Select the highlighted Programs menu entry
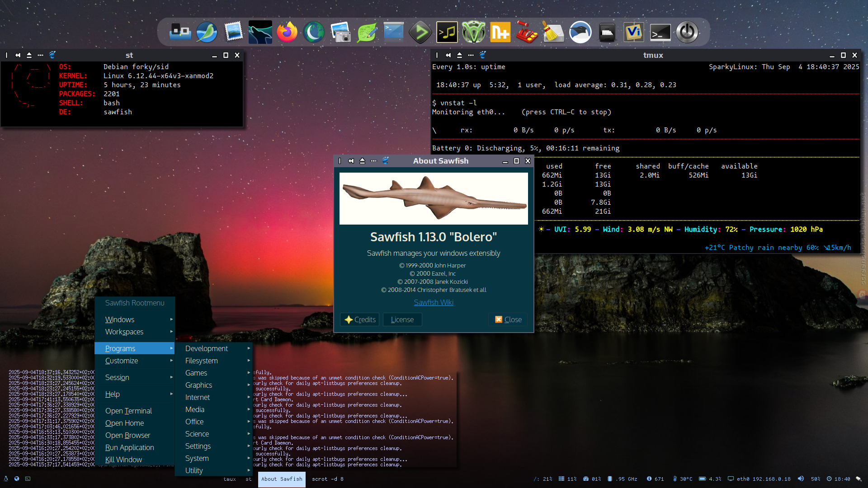868x488 pixels. pyautogui.click(x=135, y=348)
